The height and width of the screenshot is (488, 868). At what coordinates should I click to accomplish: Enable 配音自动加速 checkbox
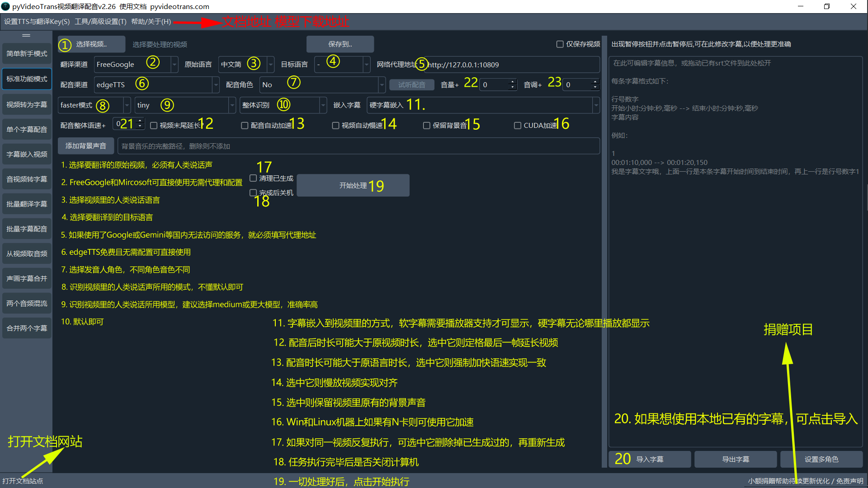tap(245, 126)
